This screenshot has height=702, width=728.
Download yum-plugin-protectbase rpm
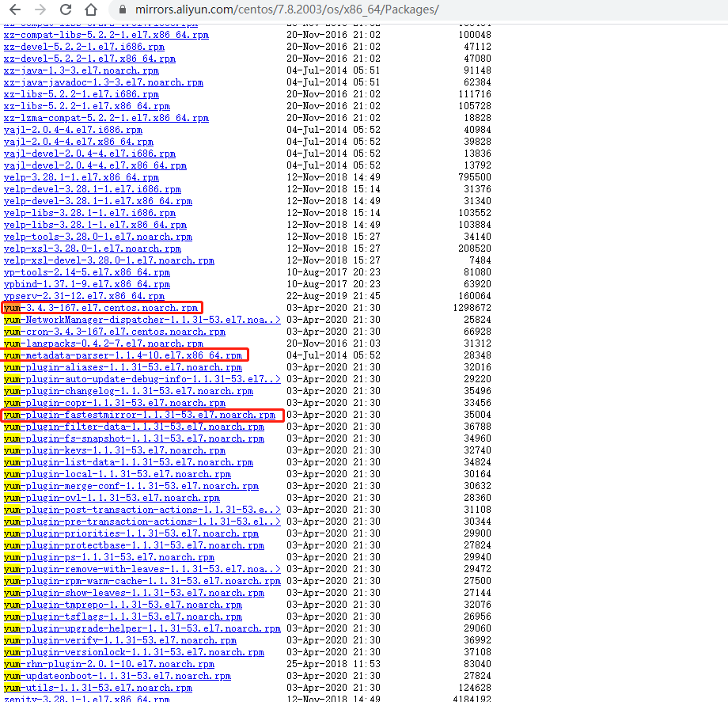[x=135, y=545]
